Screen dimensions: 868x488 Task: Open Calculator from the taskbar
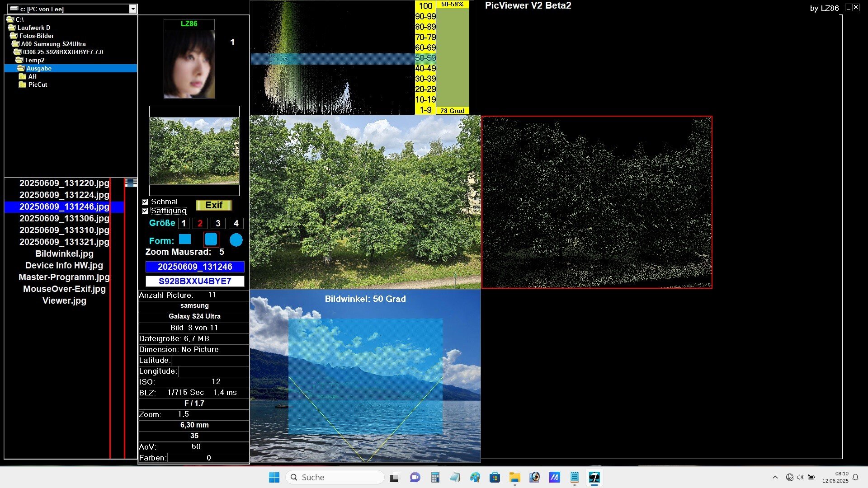point(435,477)
